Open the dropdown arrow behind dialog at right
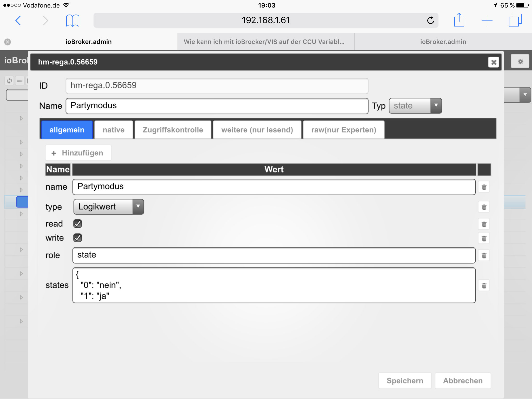The width and height of the screenshot is (532, 399). click(525, 95)
